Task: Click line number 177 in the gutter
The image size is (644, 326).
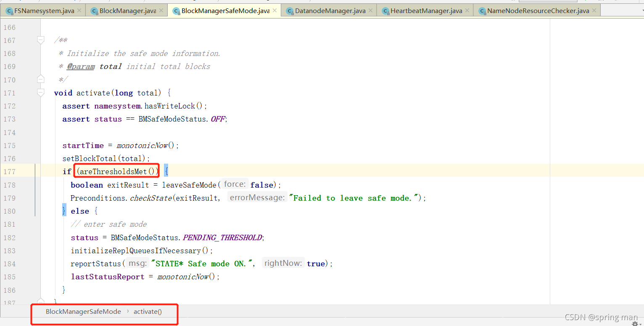Action: 9,172
